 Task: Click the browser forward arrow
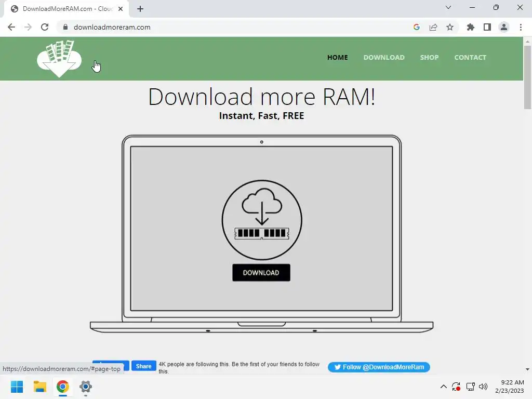pos(28,27)
